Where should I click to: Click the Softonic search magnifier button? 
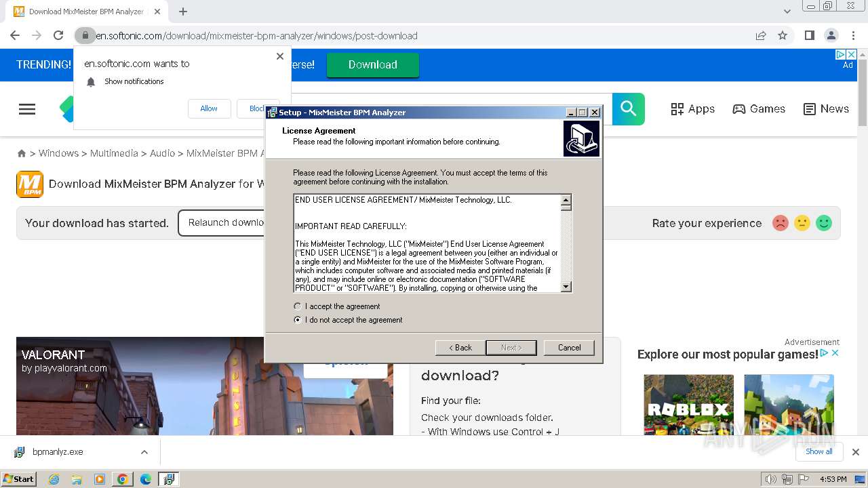(629, 109)
